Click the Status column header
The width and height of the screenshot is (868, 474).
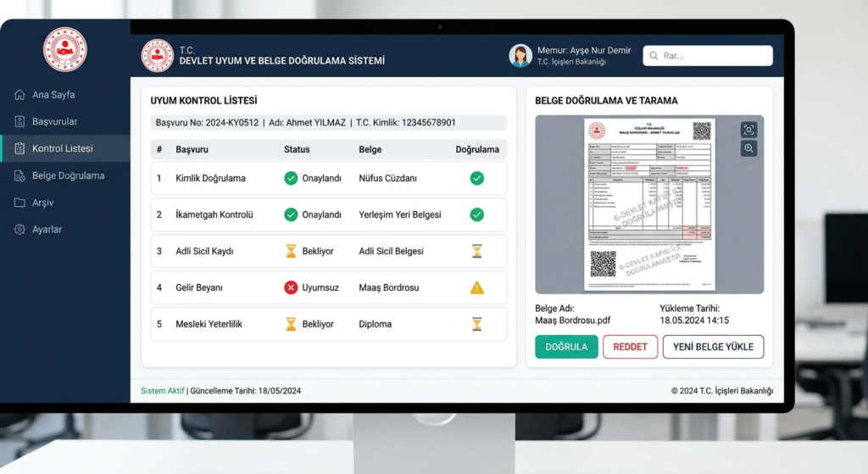297,149
